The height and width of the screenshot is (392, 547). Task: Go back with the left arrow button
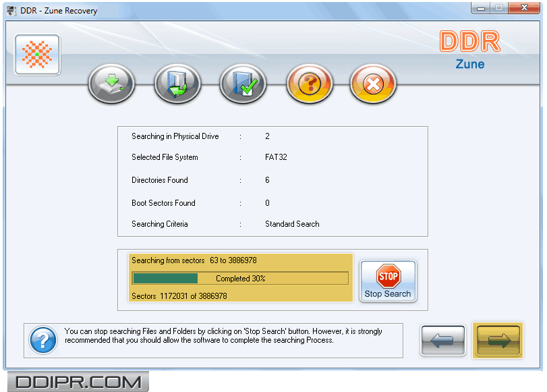point(443,340)
